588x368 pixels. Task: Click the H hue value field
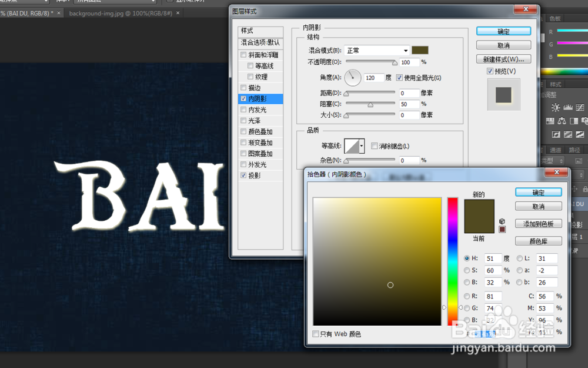493,258
